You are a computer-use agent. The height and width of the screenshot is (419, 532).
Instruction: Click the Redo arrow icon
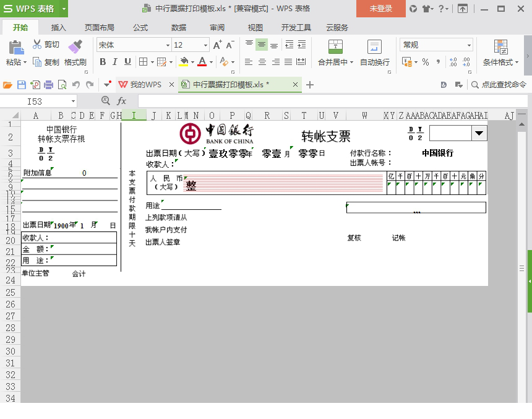click(x=90, y=85)
